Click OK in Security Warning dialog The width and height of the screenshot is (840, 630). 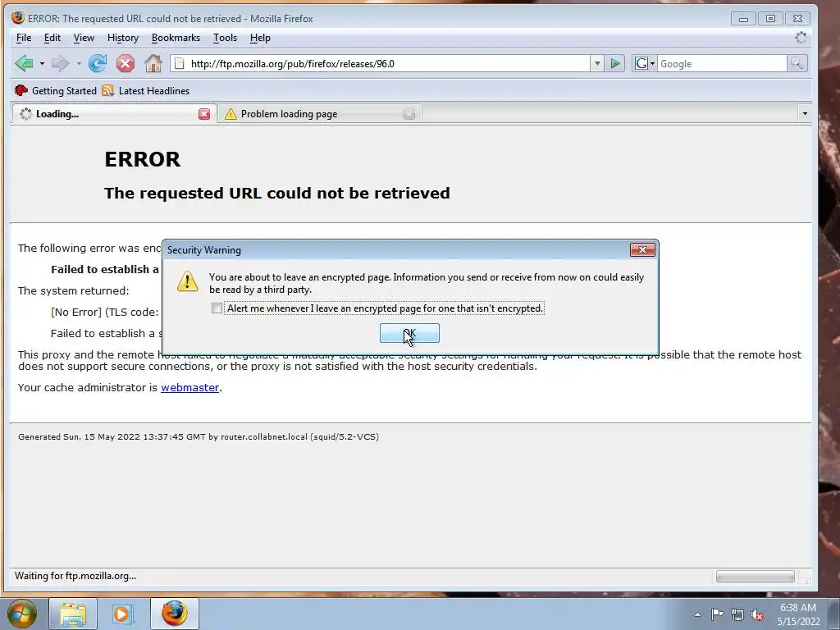(x=409, y=333)
